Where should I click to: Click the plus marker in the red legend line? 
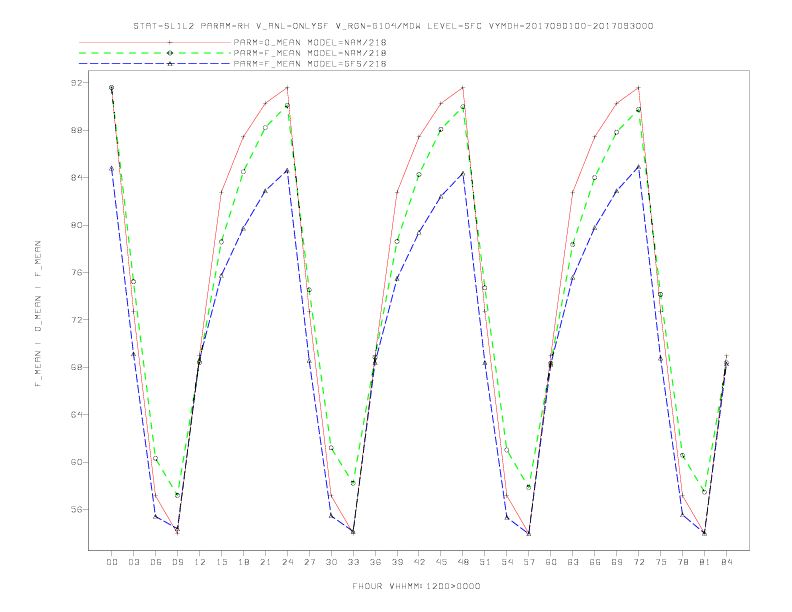(170, 42)
